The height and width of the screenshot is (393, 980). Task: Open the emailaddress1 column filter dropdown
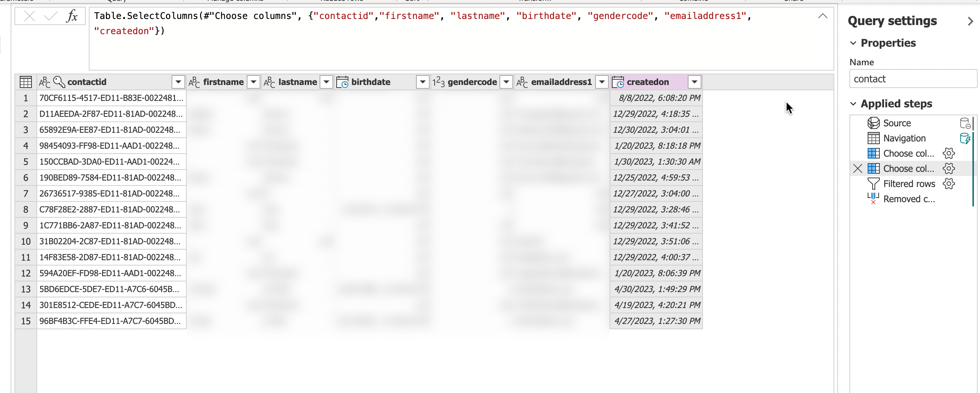[x=602, y=82]
